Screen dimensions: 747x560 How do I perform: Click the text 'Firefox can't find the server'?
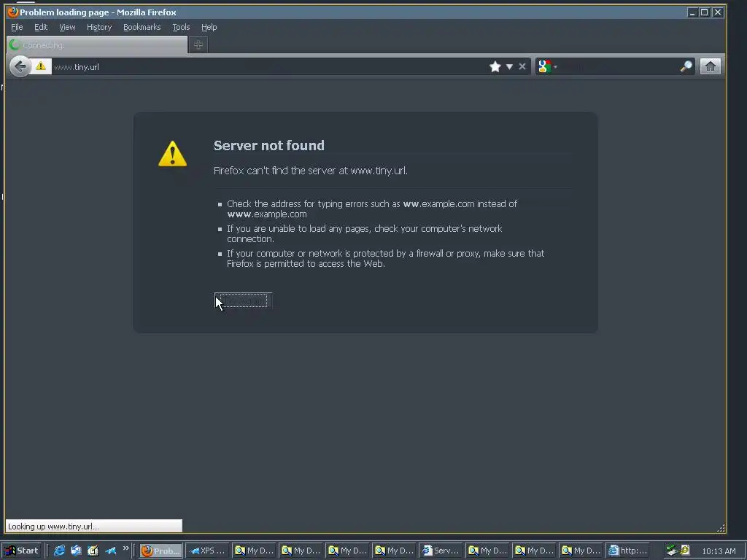pyautogui.click(x=311, y=171)
